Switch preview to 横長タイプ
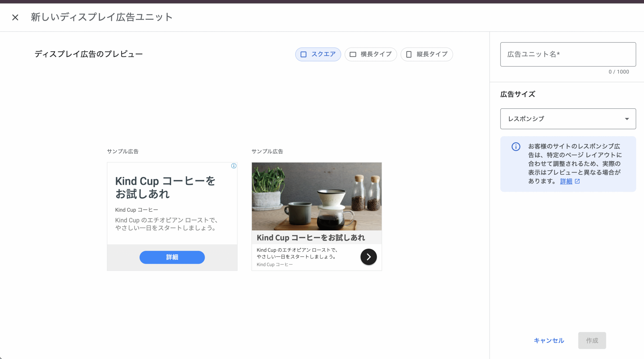The image size is (644, 359). click(x=371, y=54)
